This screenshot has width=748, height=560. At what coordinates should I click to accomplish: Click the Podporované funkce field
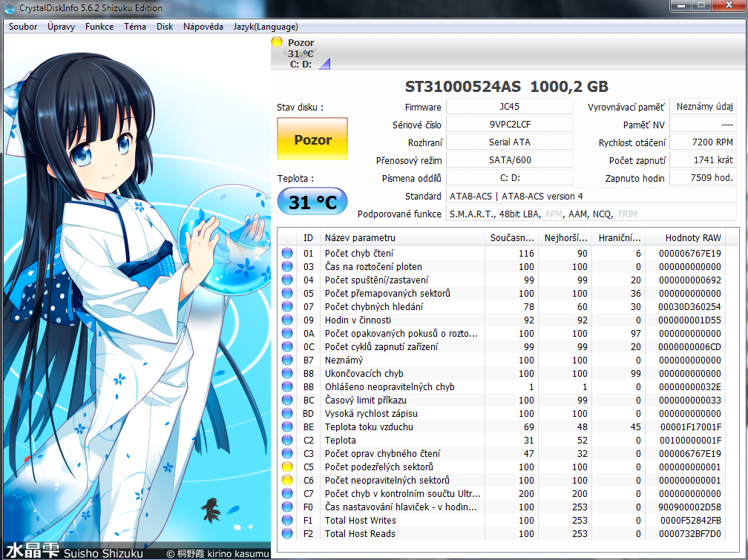tap(591, 214)
